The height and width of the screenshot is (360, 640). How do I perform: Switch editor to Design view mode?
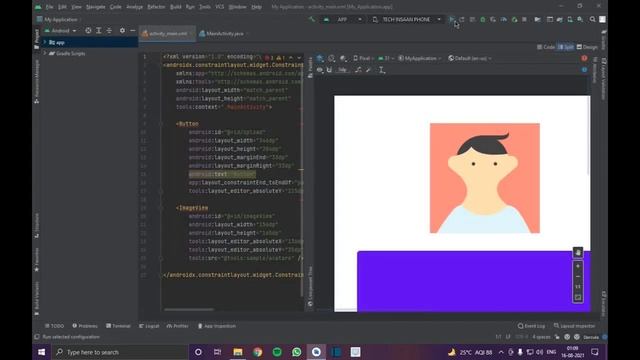click(587, 47)
